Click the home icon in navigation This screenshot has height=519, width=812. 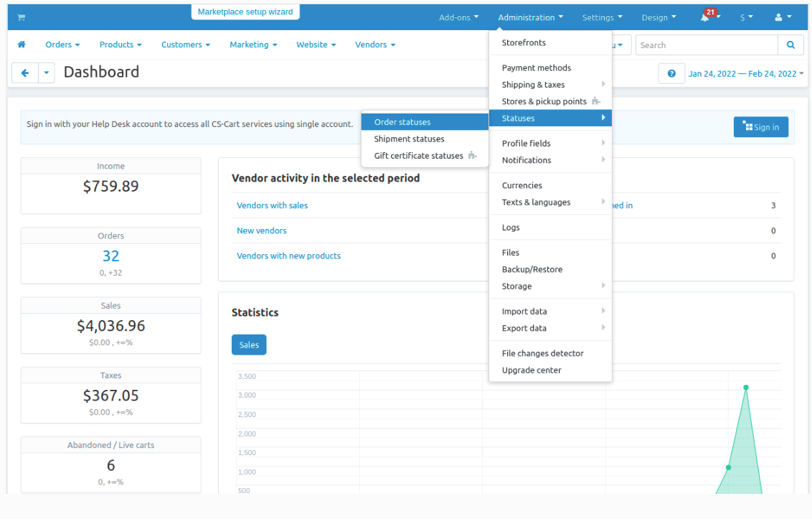tap(22, 45)
